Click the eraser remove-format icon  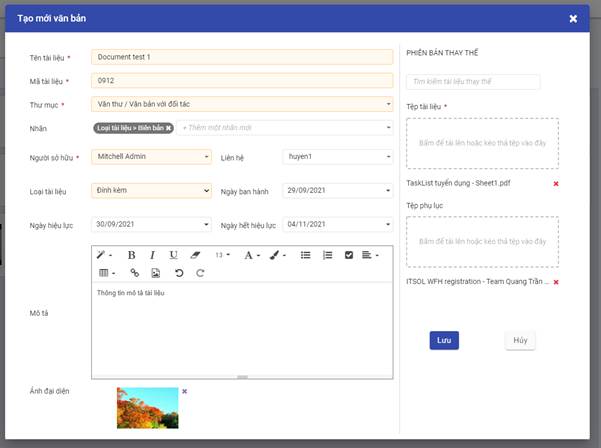(x=196, y=255)
